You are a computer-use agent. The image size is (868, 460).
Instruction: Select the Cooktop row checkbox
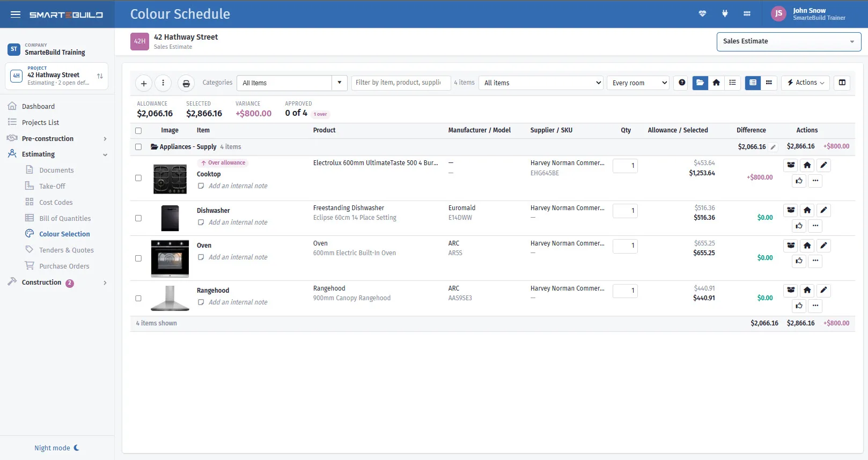[138, 178]
